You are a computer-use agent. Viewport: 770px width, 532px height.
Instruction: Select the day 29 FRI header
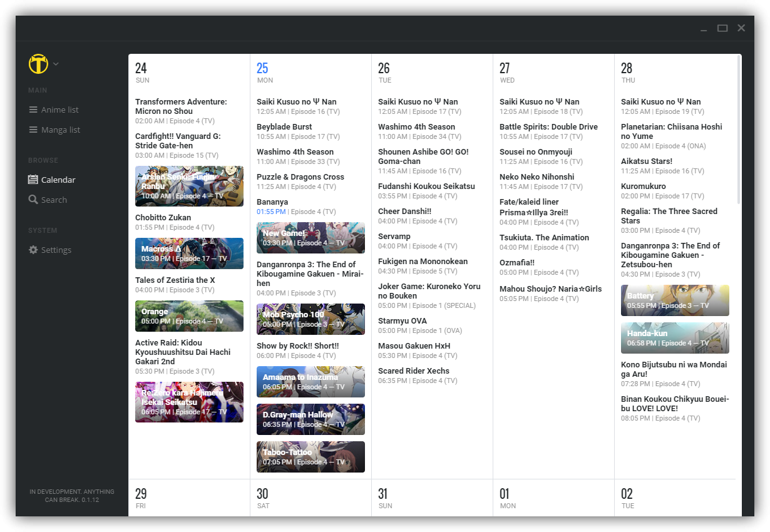pyautogui.click(x=141, y=498)
